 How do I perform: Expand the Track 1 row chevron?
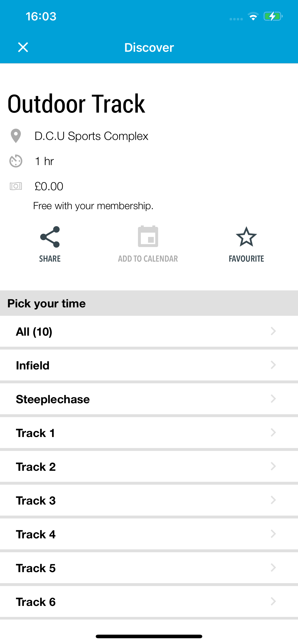273,432
